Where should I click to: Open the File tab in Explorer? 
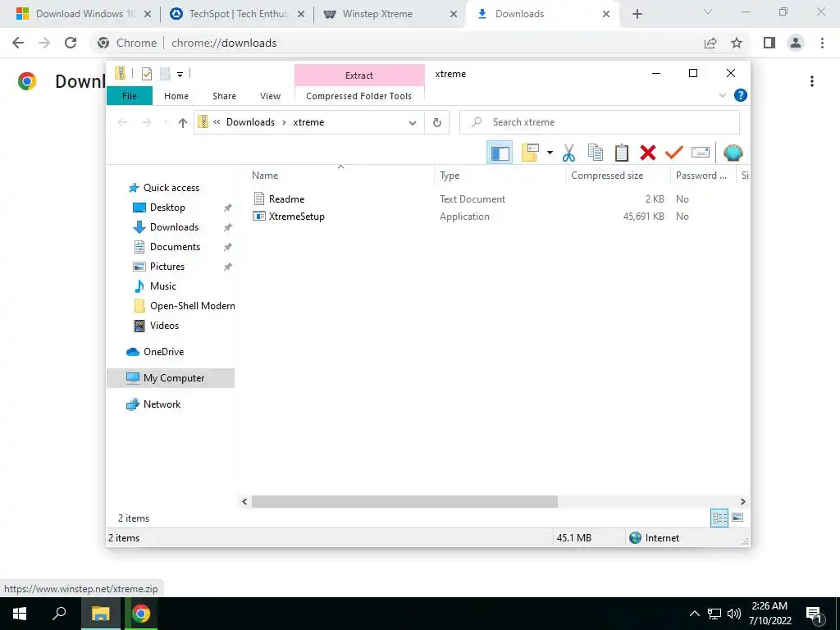tap(130, 96)
